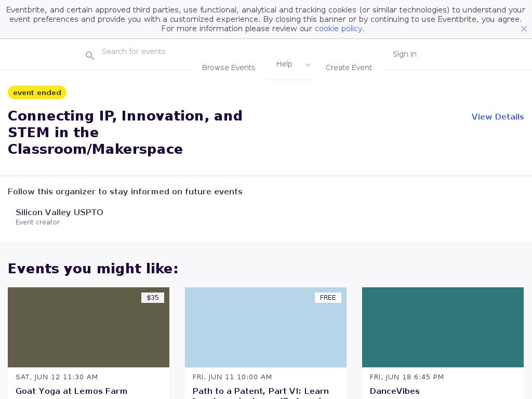This screenshot has height=399, width=532.
Task: Click Goat Yoga at Lemos Farm title
Action: pos(71,391)
